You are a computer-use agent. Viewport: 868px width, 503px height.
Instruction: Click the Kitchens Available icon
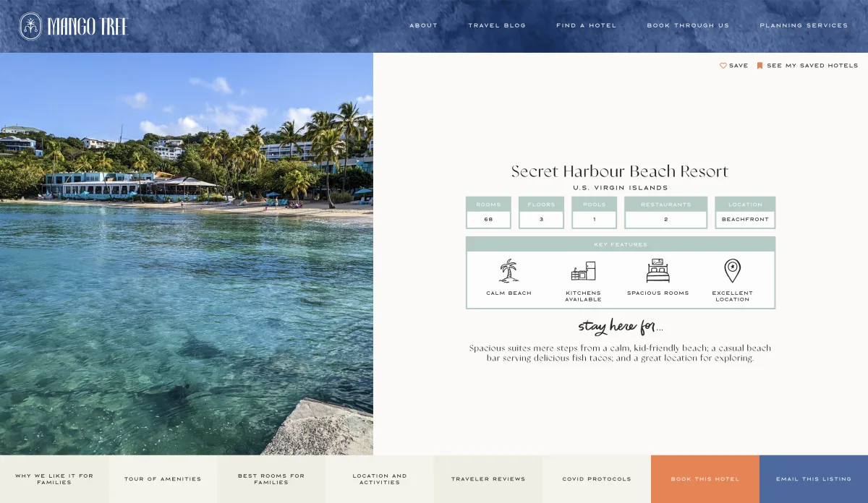[x=583, y=271]
